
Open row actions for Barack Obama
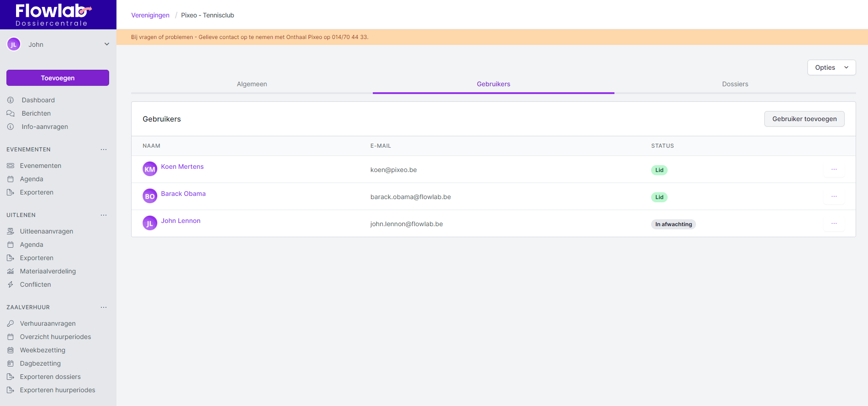pyautogui.click(x=834, y=197)
